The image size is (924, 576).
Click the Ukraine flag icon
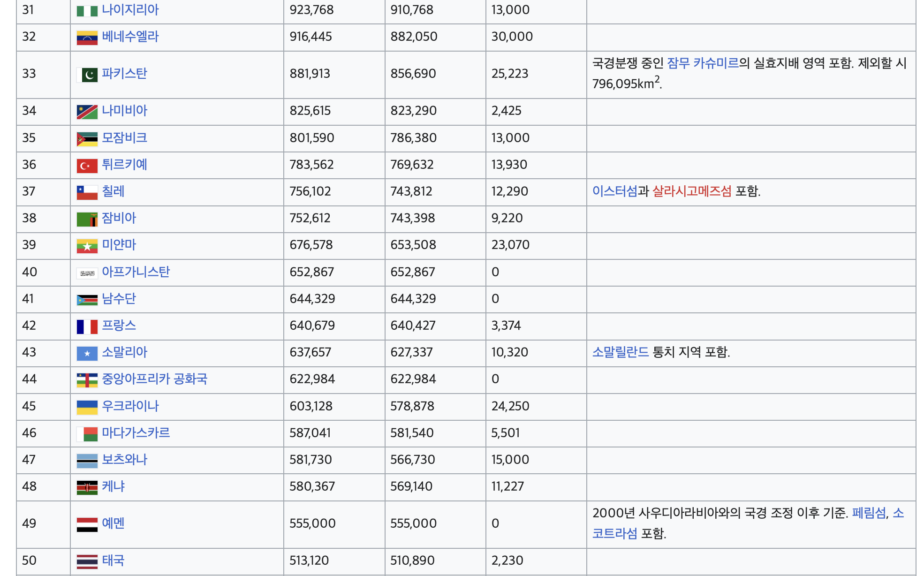tap(87, 407)
